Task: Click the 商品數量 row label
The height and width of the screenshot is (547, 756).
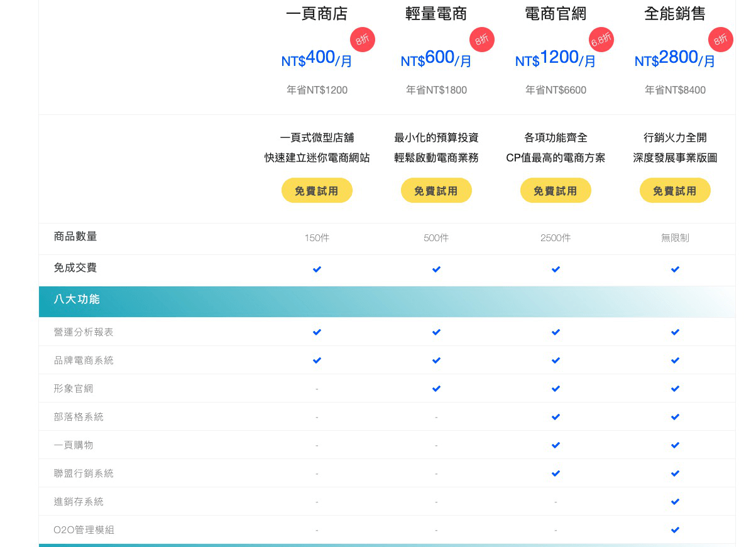Action: tap(75, 237)
